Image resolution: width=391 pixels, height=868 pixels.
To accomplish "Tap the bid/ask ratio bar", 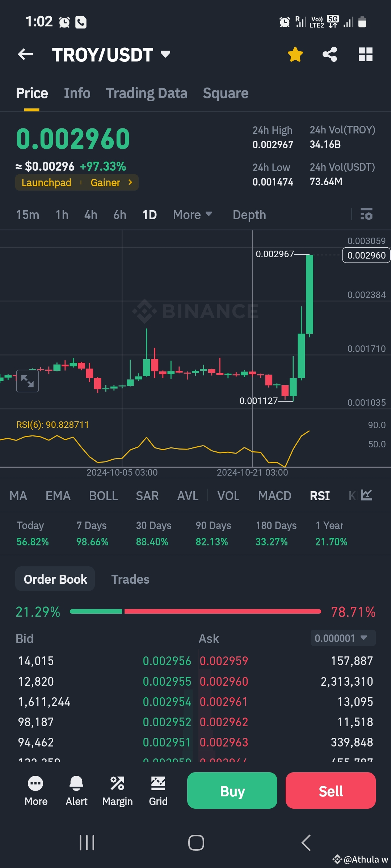I will click(x=195, y=612).
